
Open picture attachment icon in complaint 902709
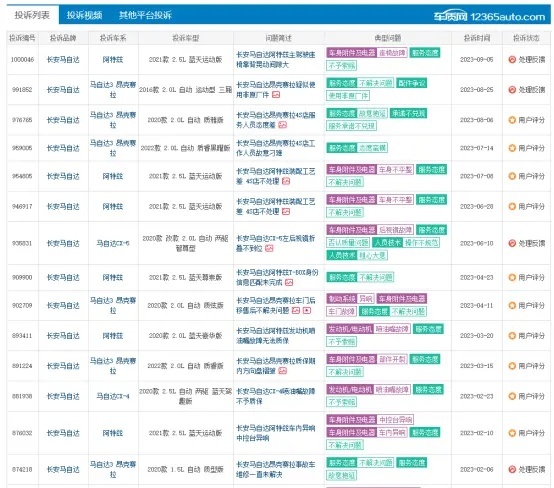(x=296, y=310)
